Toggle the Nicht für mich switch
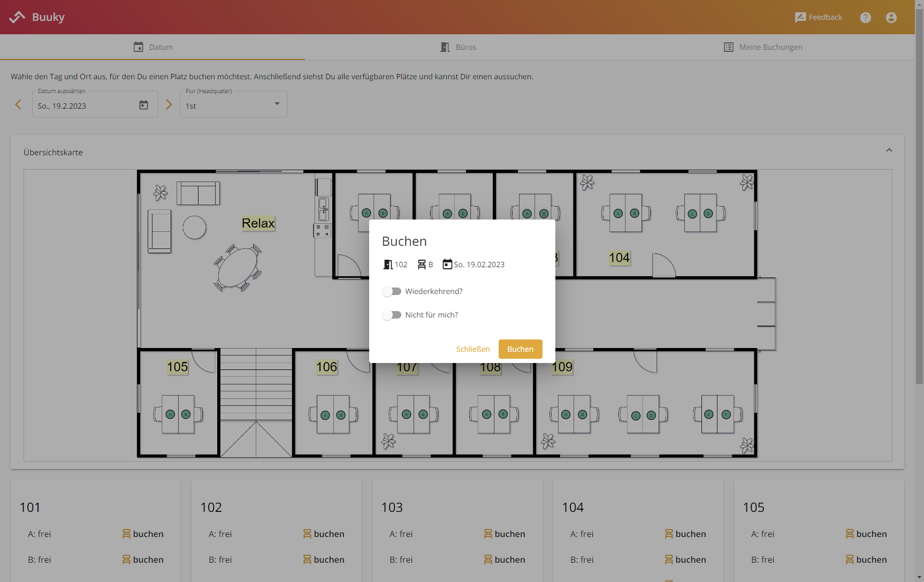Viewport: 924px width, 582px height. (x=392, y=315)
